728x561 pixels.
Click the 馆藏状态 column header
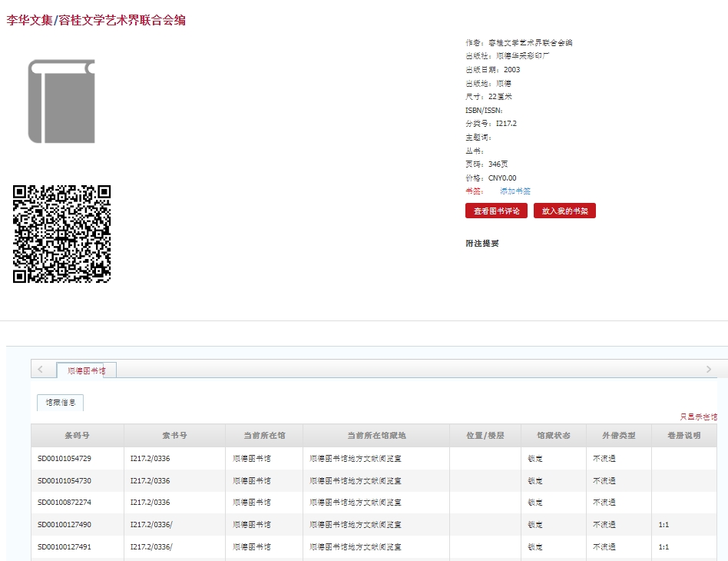554,436
